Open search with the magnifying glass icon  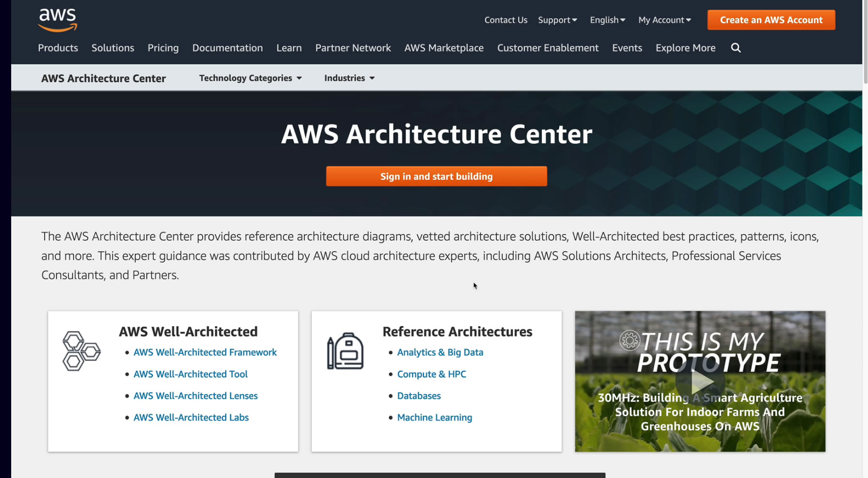[x=736, y=48]
